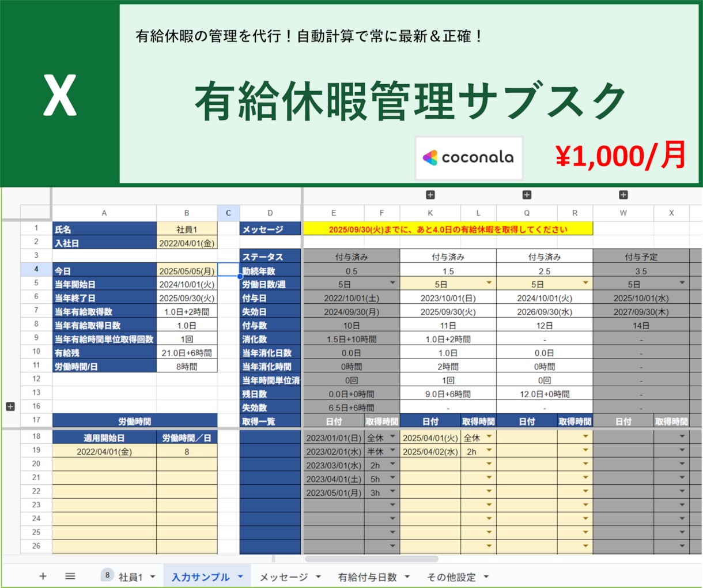
Task: Expand the column group above column W
Action: pyautogui.click(x=623, y=195)
